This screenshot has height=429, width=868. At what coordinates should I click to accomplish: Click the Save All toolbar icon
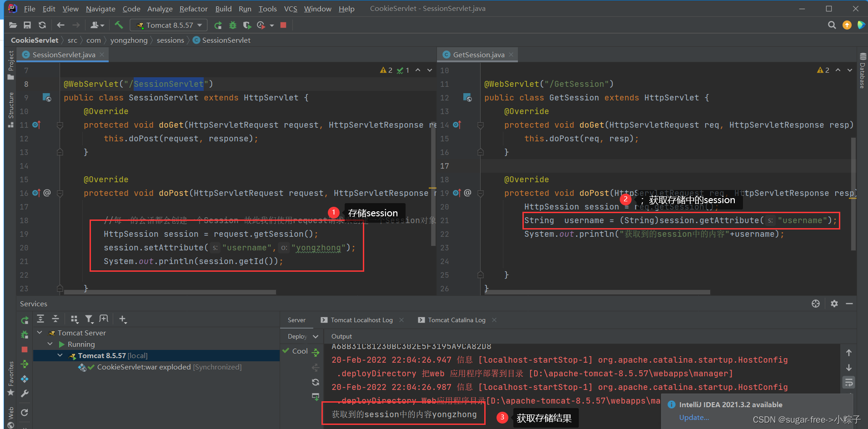click(27, 25)
